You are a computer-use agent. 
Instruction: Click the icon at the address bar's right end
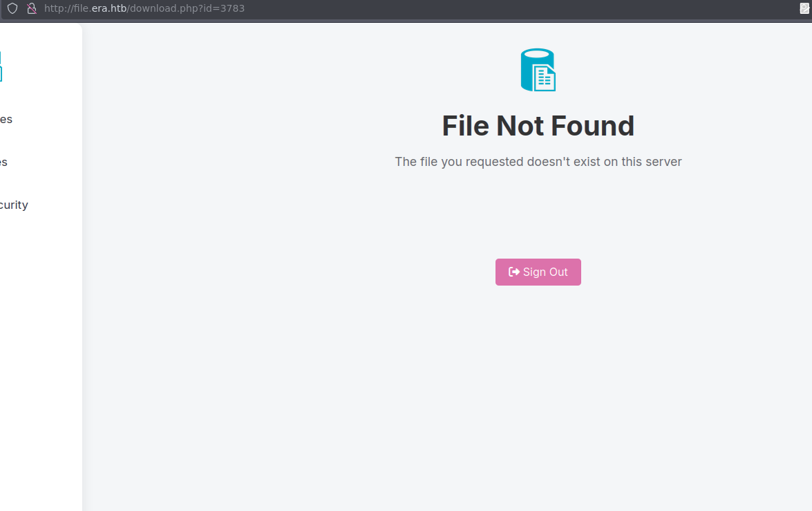pyautogui.click(x=806, y=9)
